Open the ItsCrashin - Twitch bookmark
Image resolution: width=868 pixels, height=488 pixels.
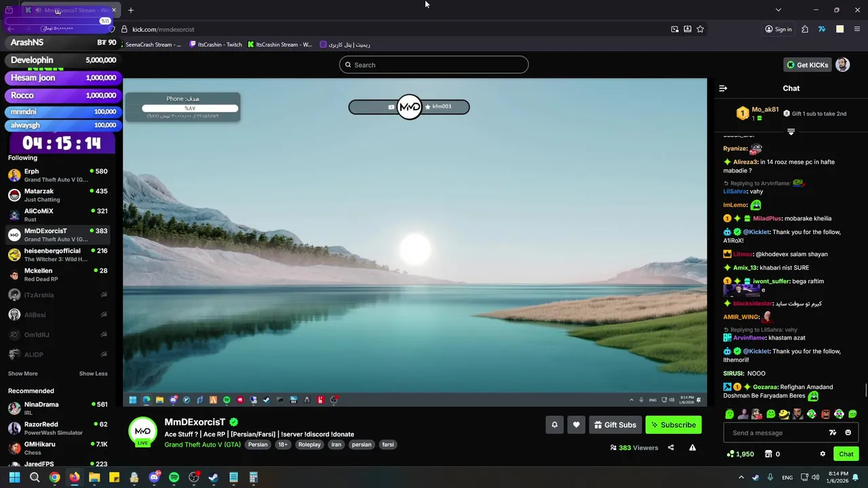point(216,45)
